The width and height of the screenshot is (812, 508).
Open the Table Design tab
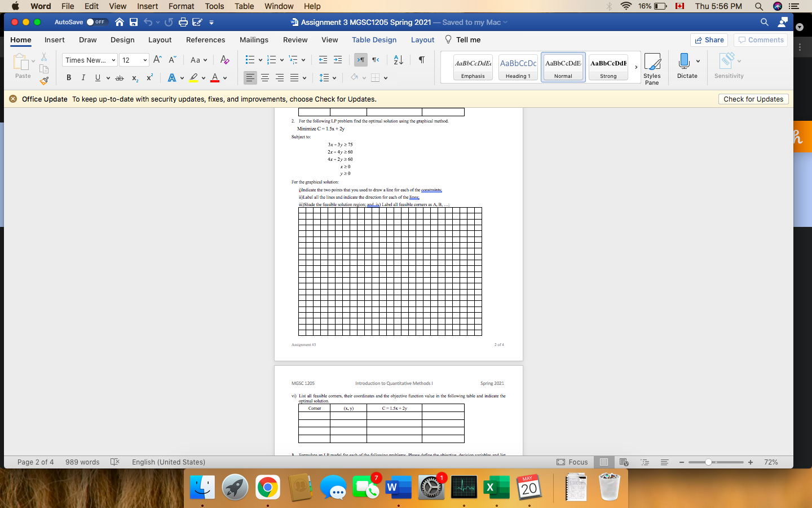(374, 40)
